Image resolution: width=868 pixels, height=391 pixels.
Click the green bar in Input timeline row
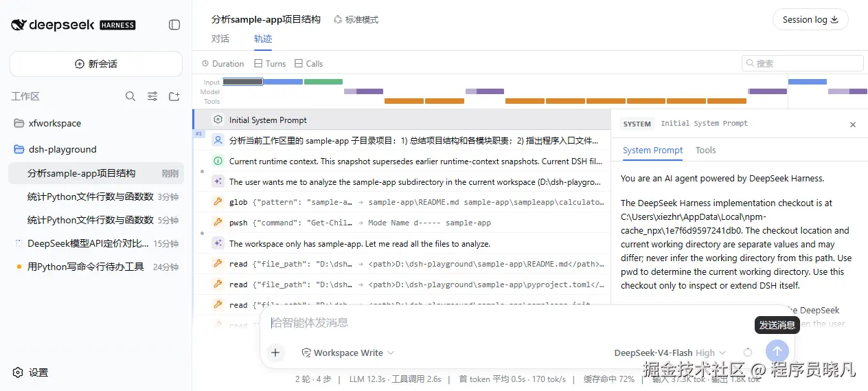[x=323, y=82]
